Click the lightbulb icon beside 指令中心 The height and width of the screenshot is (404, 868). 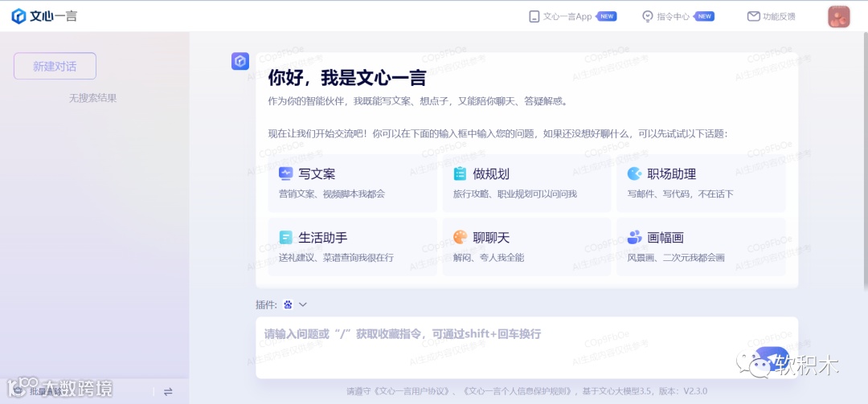point(648,17)
